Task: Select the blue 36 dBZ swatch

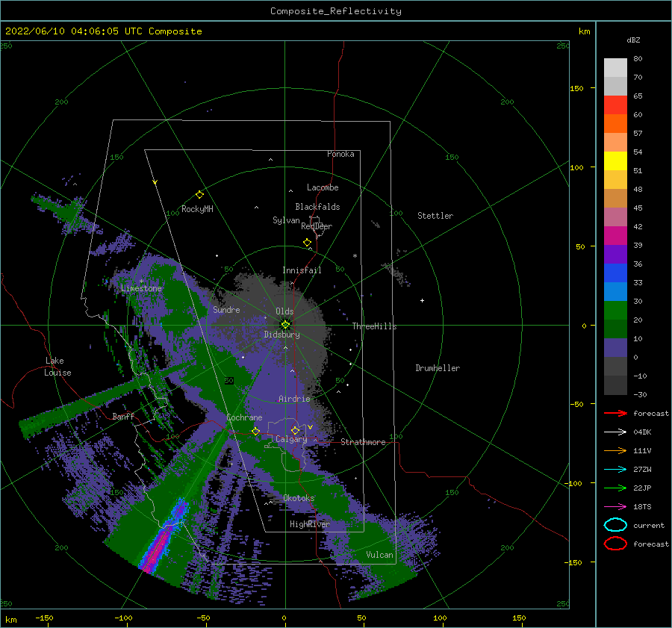Action: tap(615, 273)
